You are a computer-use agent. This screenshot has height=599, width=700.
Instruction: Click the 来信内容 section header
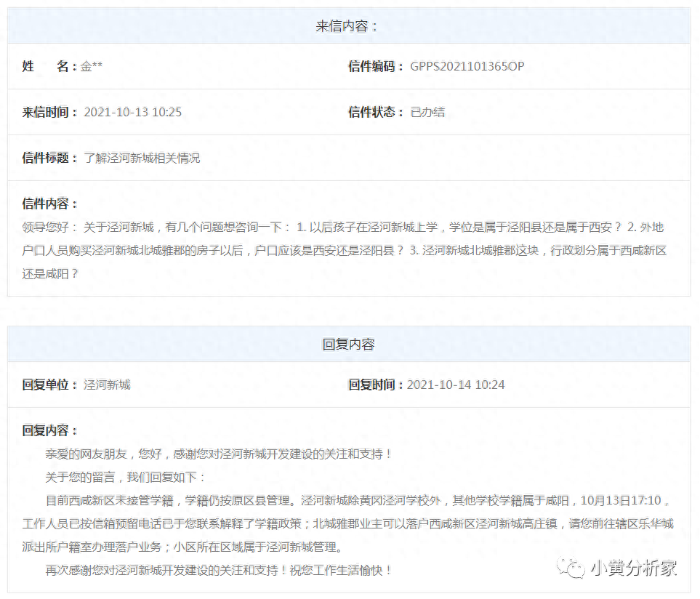tap(348, 26)
